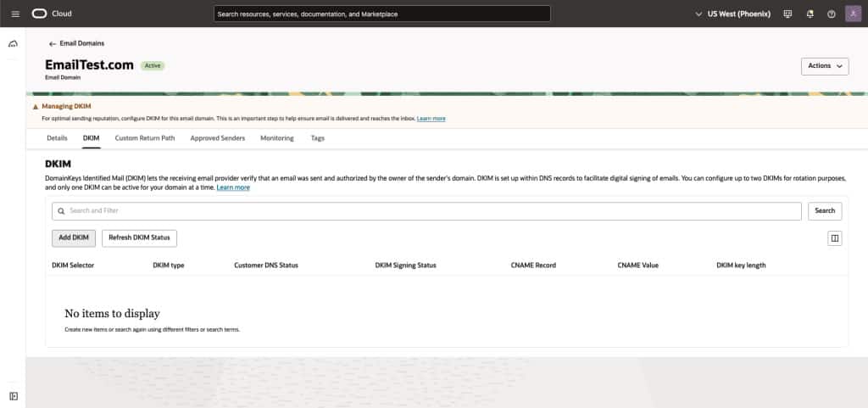Viewport: 868px width, 408px height.
Task: Open the Tags tab
Action: (318, 138)
